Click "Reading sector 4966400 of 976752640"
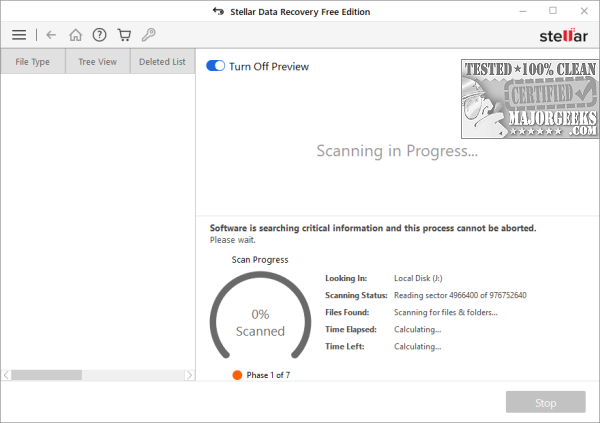The width and height of the screenshot is (600, 423). point(460,295)
